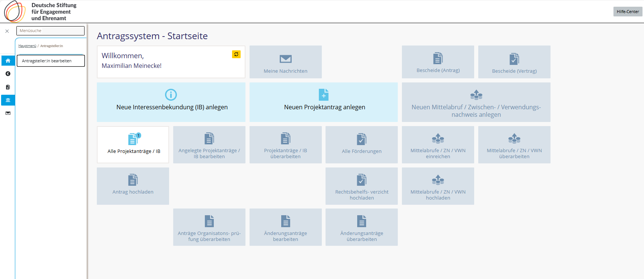Open the Bescheide (Antrag) tile
This screenshot has width=644, height=279.
438,62
